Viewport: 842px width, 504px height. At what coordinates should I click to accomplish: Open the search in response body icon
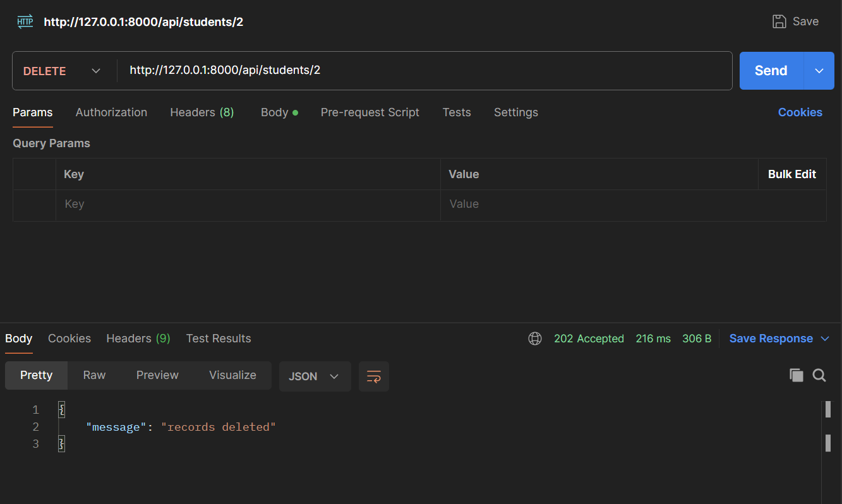coord(819,375)
